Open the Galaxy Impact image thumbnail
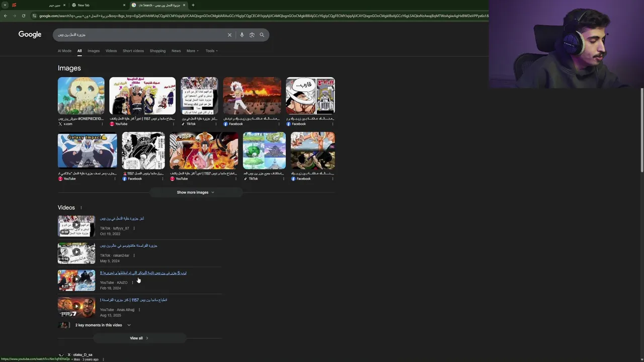The height and width of the screenshot is (362, 644). coord(88,150)
